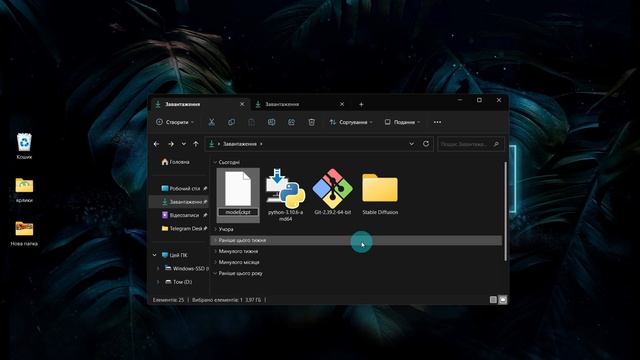This screenshot has width=640, height=360.
Task: Click the file list vertical scrollbar
Action: tap(506, 211)
